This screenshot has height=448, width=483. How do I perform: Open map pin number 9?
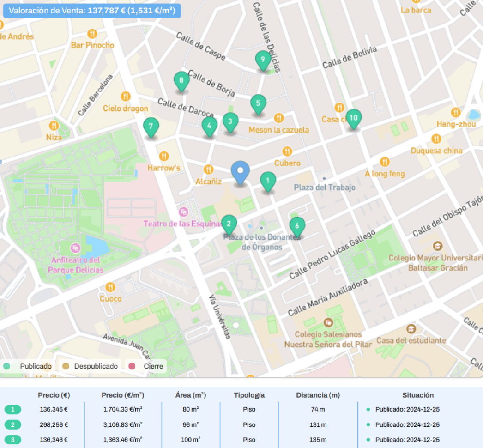(263, 60)
